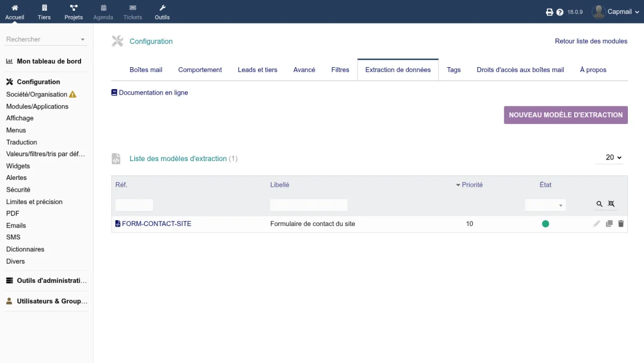Viewport: 644px width, 363px height.
Task: Collapse the Configuration sidebar section
Action: pyautogui.click(x=33, y=82)
